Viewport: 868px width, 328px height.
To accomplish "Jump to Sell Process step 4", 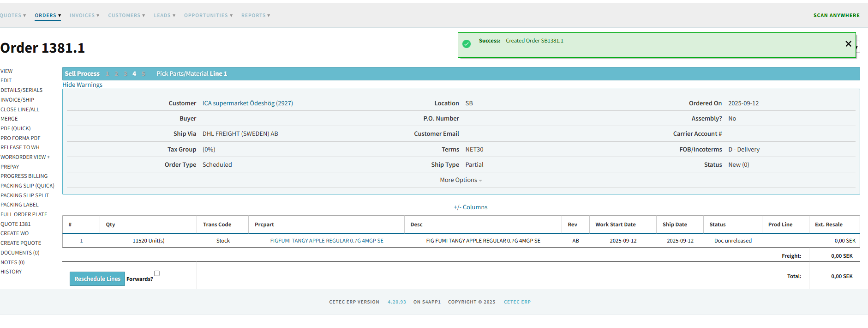I will point(134,74).
